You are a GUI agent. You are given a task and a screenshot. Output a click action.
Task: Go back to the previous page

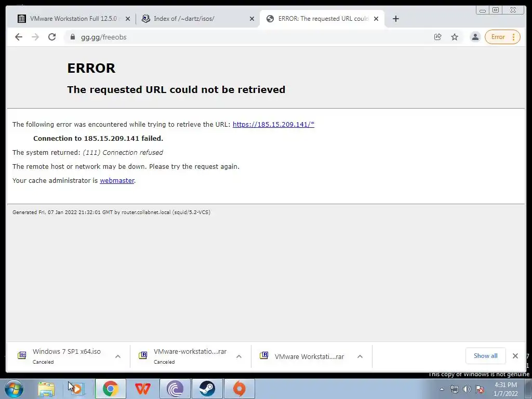click(x=19, y=37)
